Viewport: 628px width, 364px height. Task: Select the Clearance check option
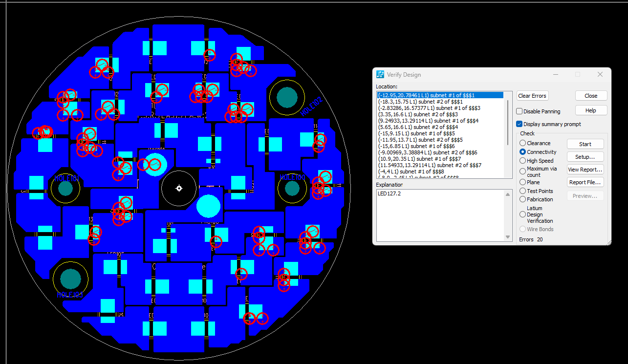(523, 143)
